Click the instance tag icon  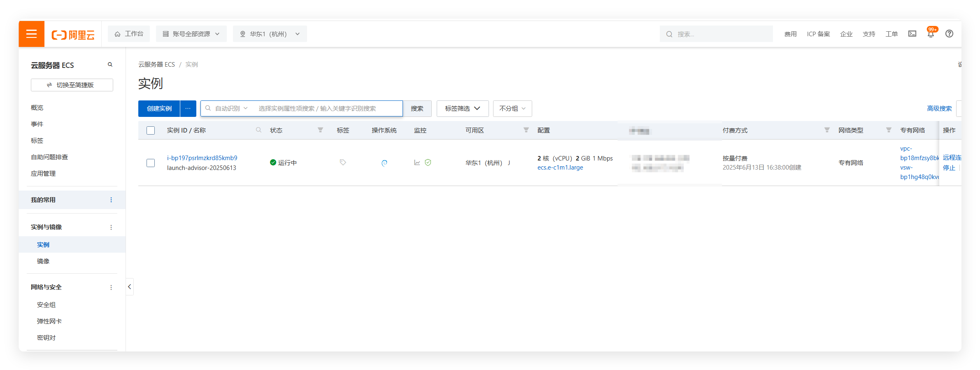point(343,163)
